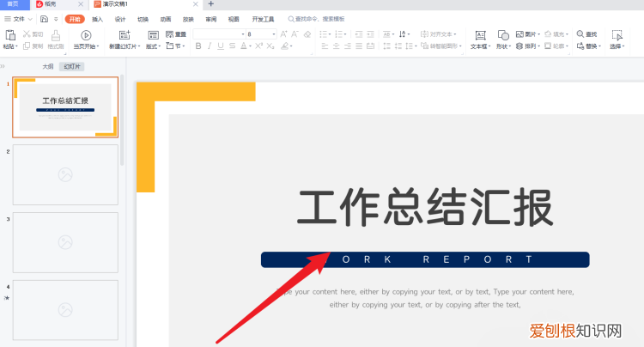Click the Fill (填充) icon
The width and height of the screenshot is (644, 347).
click(548, 34)
